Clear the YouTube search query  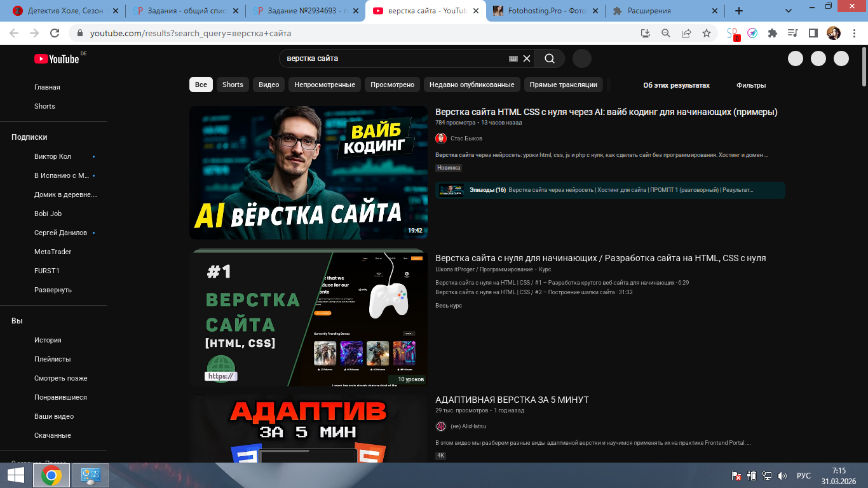tap(527, 58)
